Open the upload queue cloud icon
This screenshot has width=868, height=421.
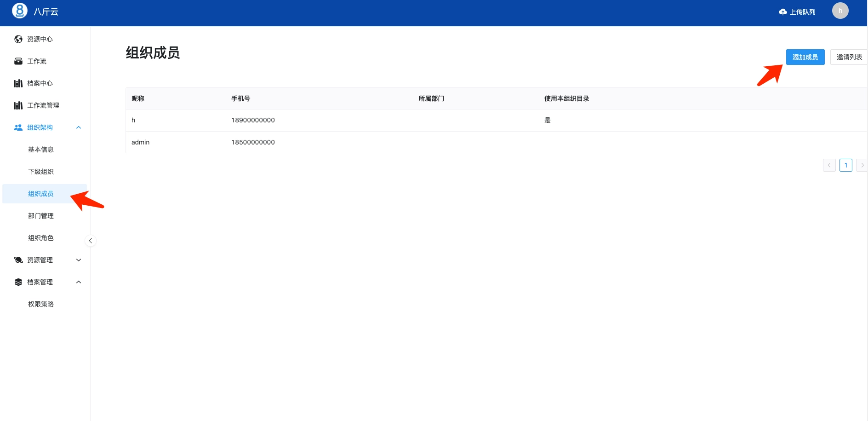coord(782,12)
